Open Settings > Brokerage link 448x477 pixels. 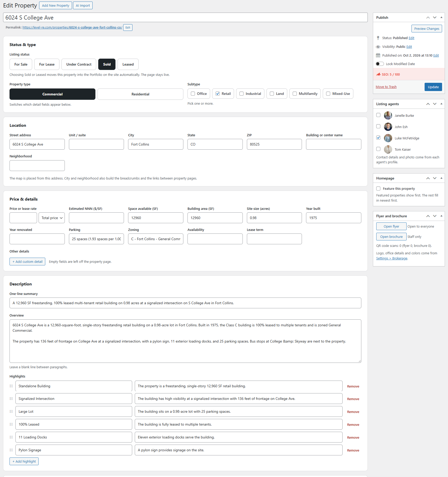click(x=392, y=258)
